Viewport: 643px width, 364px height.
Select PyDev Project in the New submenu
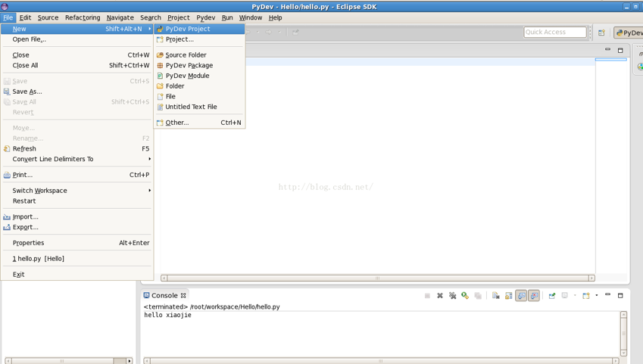click(x=200, y=29)
